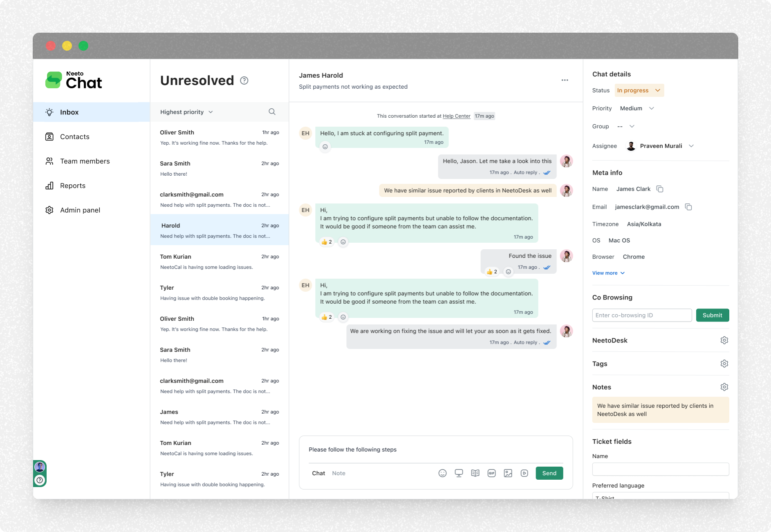Switch composer to Note tab
Screen dimensions: 771x532
tap(338, 473)
